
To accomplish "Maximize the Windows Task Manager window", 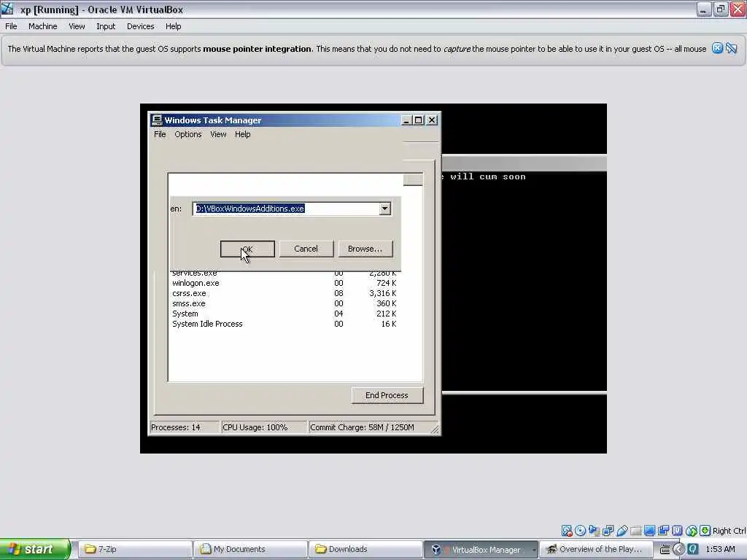I will [418, 120].
